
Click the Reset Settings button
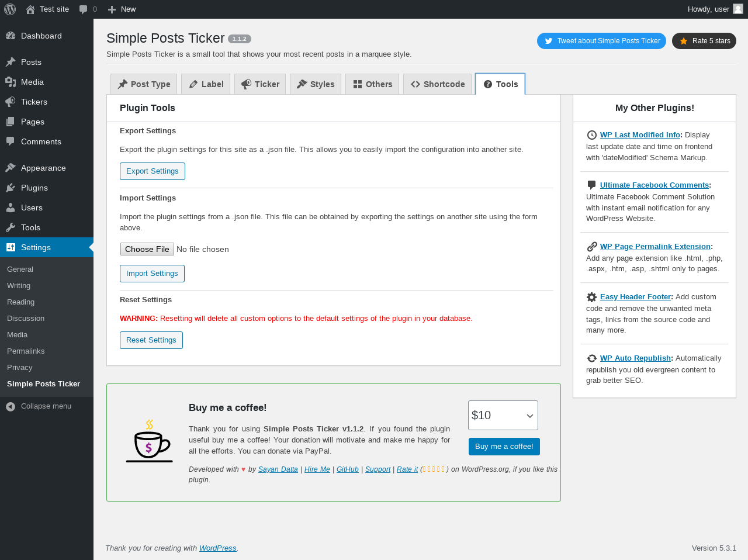click(x=151, y=340)
